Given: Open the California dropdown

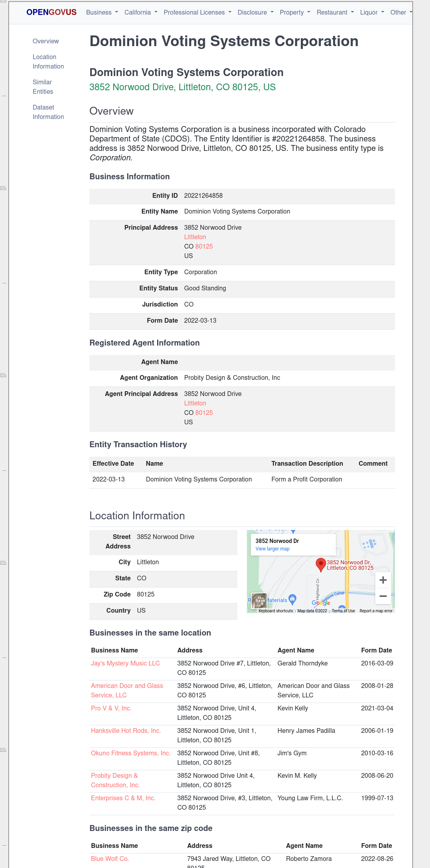Looking at the screenshot, I should click(x=141, y=13).
